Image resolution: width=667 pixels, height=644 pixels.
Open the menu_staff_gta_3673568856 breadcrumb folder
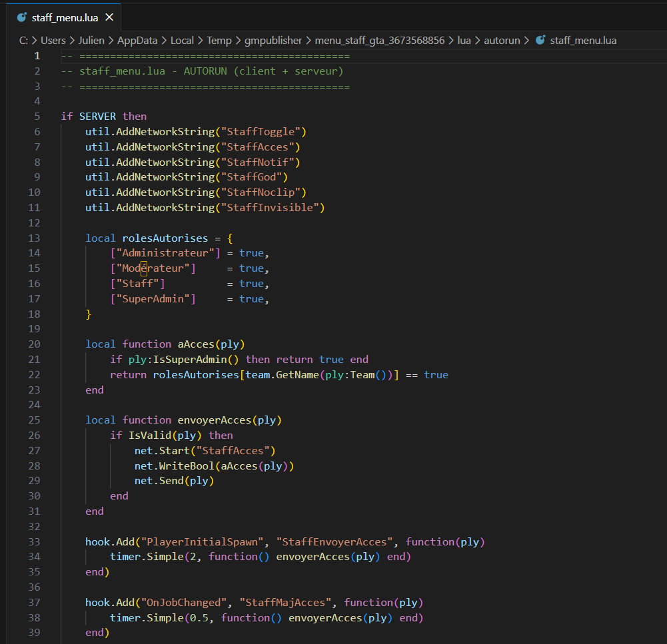380,40
